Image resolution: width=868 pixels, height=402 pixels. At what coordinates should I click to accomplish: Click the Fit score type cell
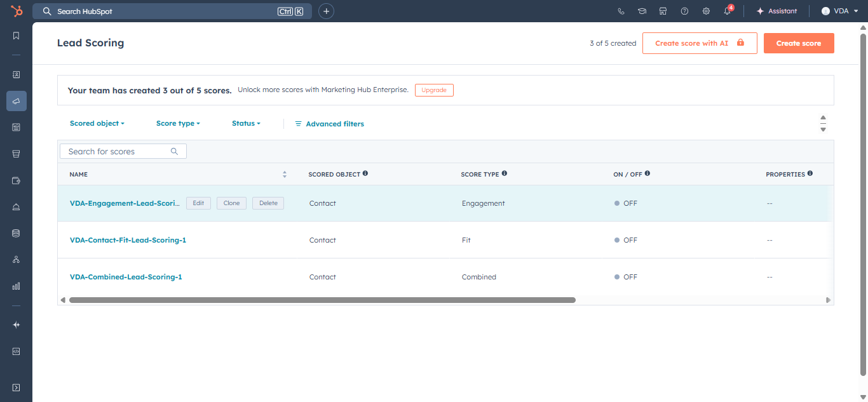pos(466,240)
